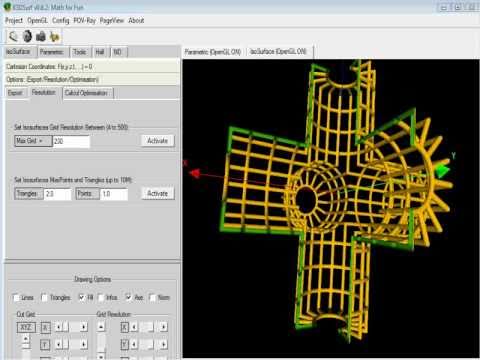
Task: Click right arrow of Grid Resolution Y slider
Action: (164, 344)
